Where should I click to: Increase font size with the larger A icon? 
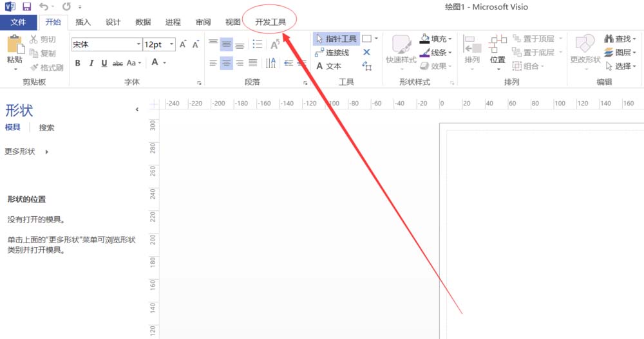tap(183, 44)
